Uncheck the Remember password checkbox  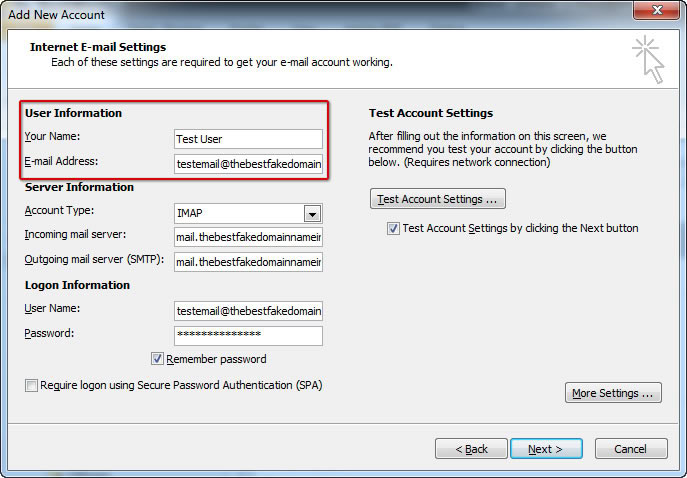coord(157,359)
